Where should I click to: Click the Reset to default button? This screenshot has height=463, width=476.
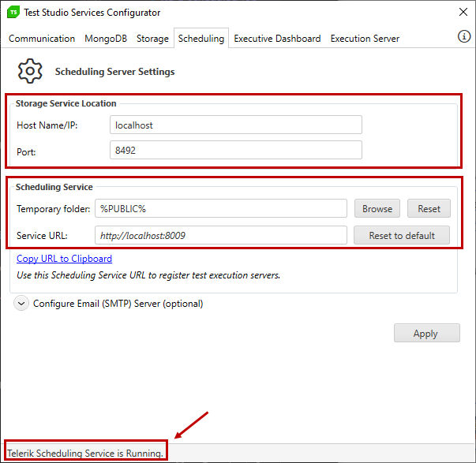(x=402, y=235)
